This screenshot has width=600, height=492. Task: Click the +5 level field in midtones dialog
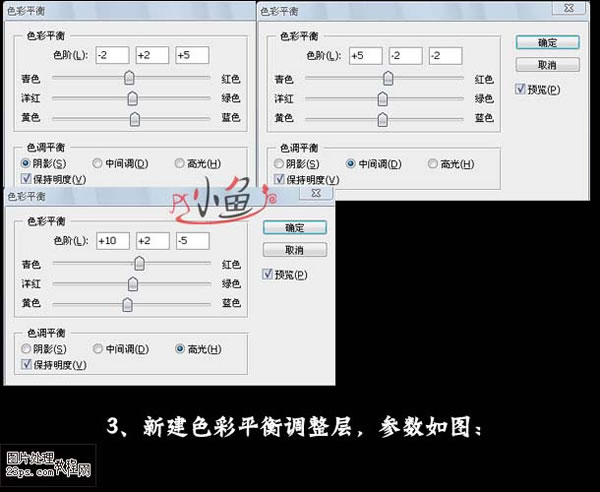pyautogui.click(x=365, y=55)
